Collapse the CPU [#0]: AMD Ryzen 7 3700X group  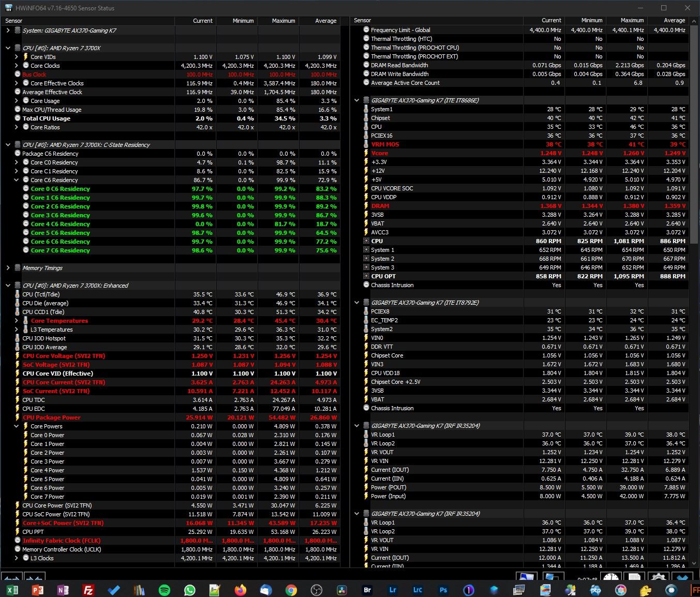tap(8, 48)
